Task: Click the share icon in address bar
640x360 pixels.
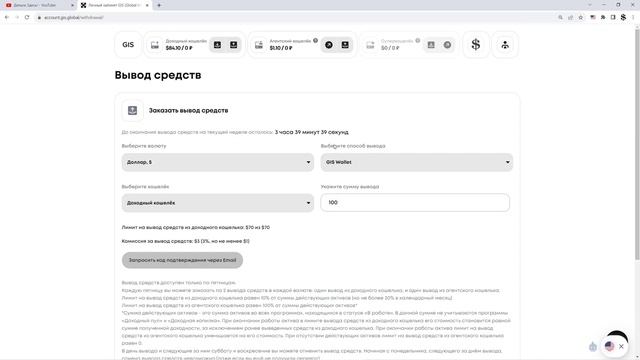Action: click(x=571, y=17)
